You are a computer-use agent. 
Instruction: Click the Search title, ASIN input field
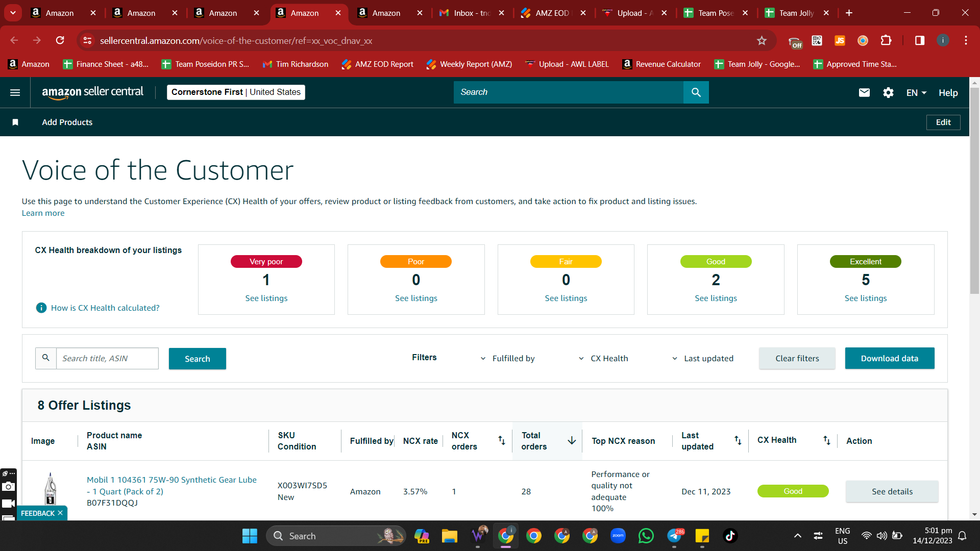(107, 358)
